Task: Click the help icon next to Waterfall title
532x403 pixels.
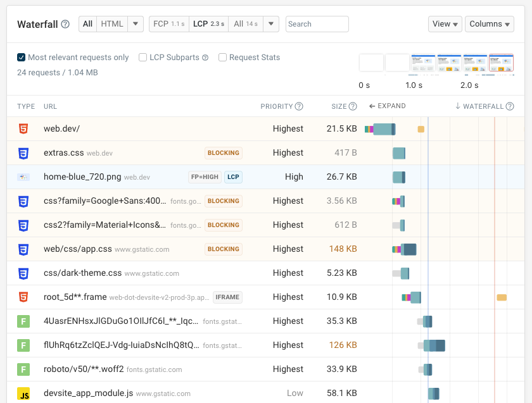Action: point(65,24)
